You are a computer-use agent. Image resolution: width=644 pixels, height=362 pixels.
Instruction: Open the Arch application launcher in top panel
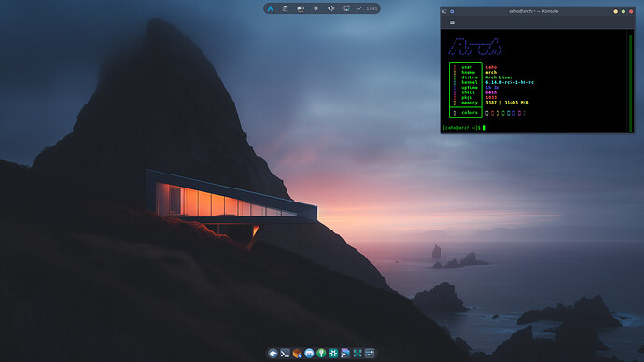271,8
